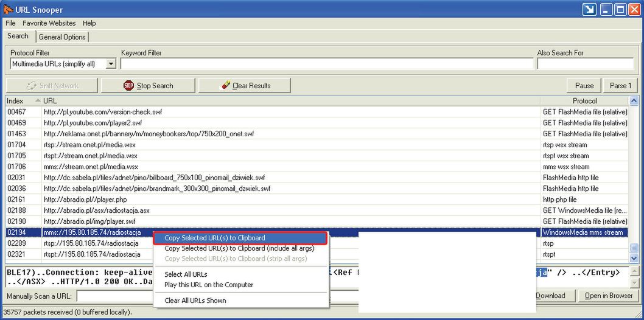This screenshot has height=320, width=644.
Task: Click the Also Search For field
Action: click(586, 64)
